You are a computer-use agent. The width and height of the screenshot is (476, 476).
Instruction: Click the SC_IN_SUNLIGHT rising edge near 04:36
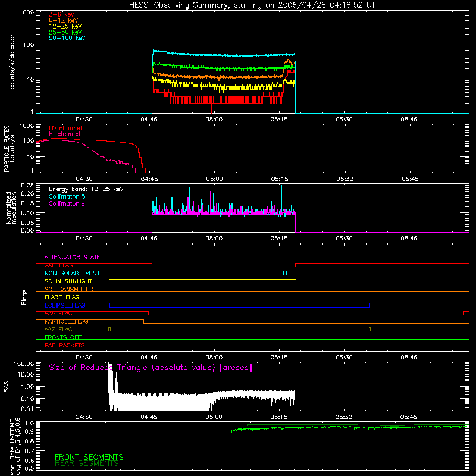point(109,281)
